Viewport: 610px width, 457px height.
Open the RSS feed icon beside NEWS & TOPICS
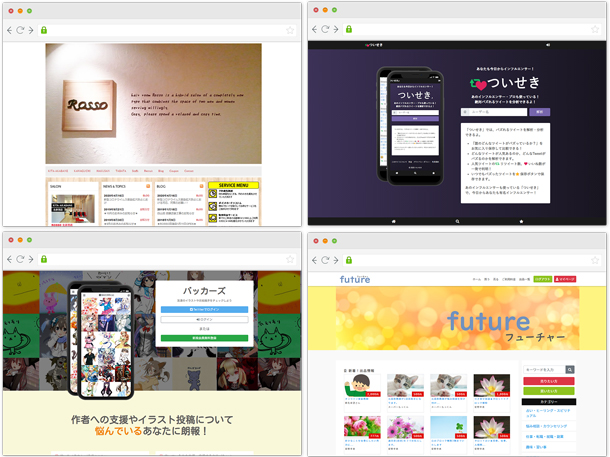[x=148, y=186]
